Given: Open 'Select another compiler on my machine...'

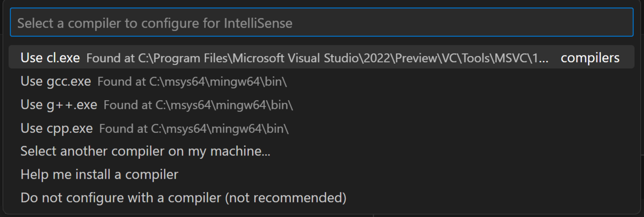Looking at the screenshot, I should (145, 151).
